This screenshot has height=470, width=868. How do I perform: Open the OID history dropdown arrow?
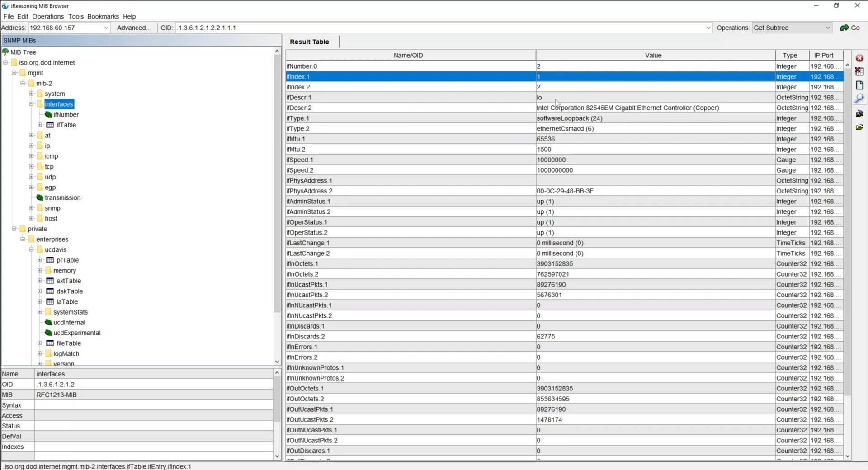tap(708, 28)
